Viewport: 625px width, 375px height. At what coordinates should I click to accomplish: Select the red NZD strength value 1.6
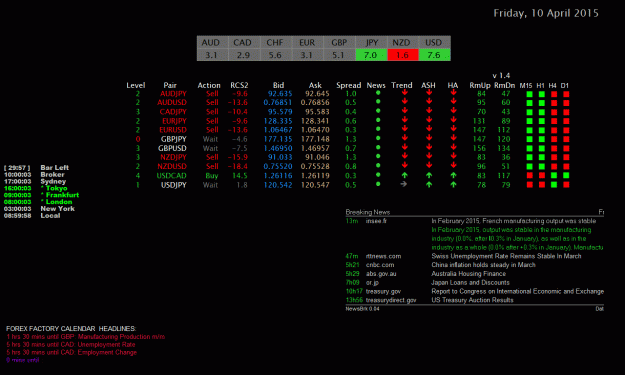tap(403, 55)
